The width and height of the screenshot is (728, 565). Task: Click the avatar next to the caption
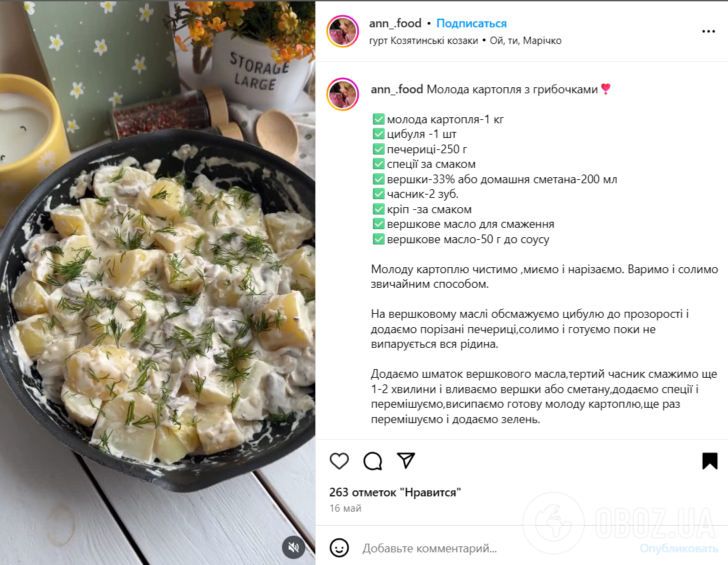[x=343, y=94]
